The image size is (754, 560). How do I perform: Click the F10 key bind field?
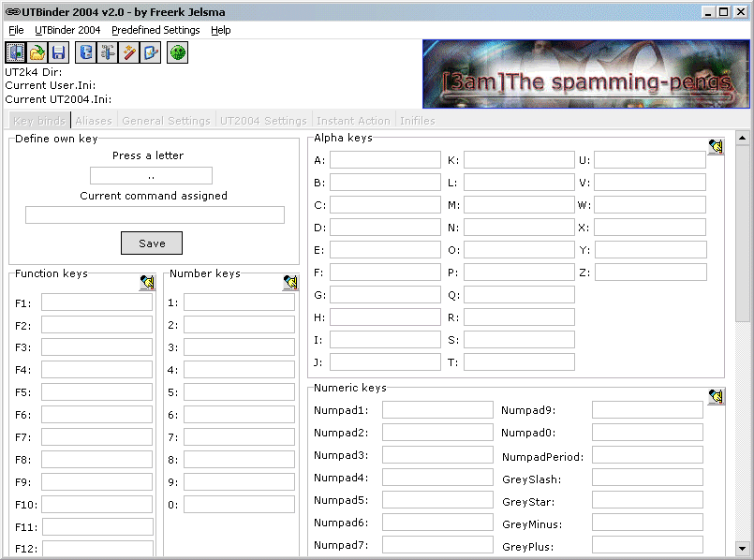point(96,504)
